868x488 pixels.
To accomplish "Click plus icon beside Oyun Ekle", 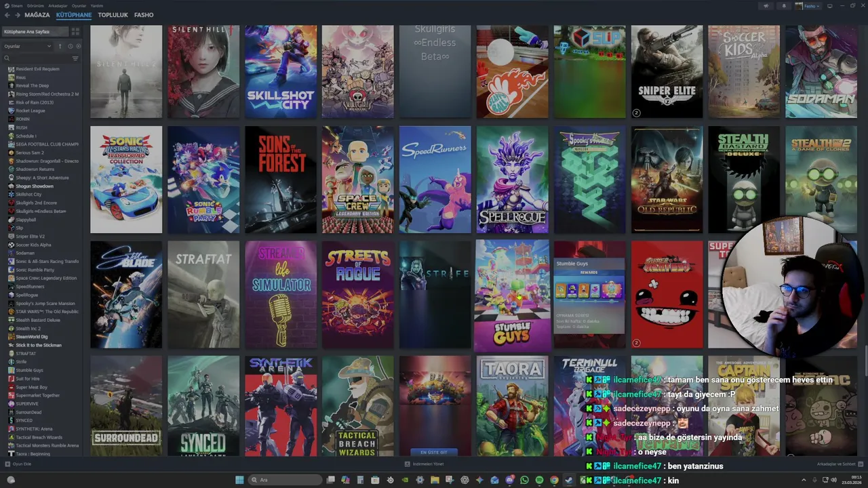I will [x=7, y=464].
